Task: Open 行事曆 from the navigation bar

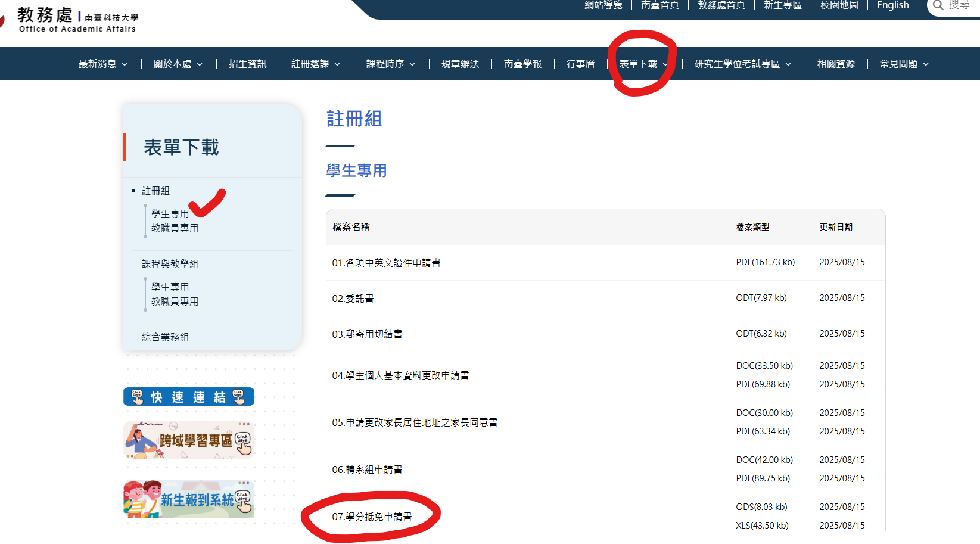Action: pos(580,64)
